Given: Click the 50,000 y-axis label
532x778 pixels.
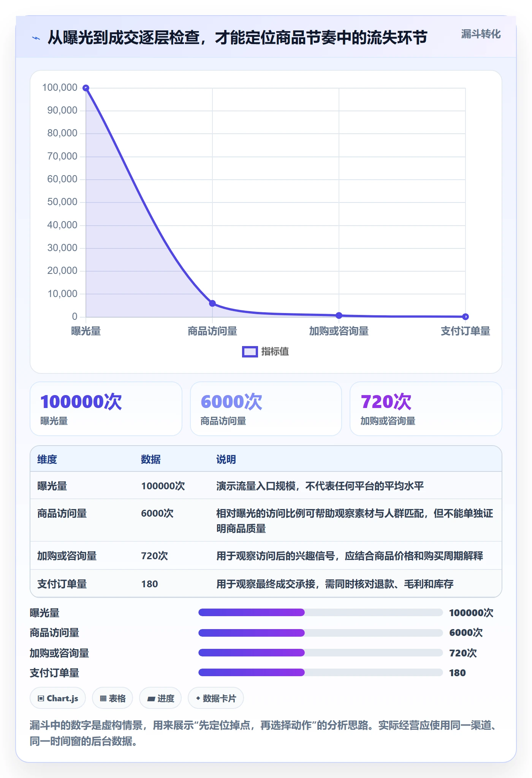Looking at the screenshot, I should 62,202.
